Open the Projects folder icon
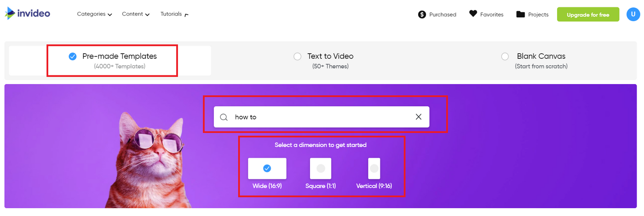Viewport: 644px width, 216px height. pos(521,14)
